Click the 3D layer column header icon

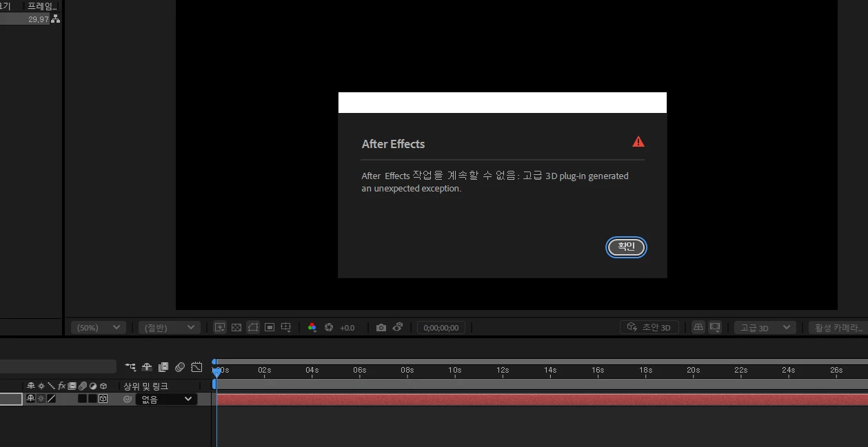103,386
